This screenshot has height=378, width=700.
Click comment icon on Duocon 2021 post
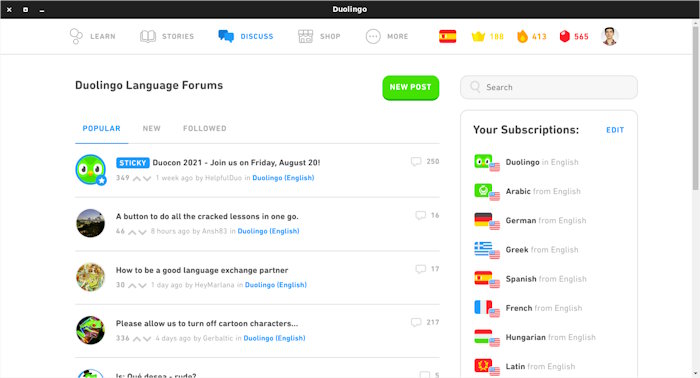[x=416, y=162]
